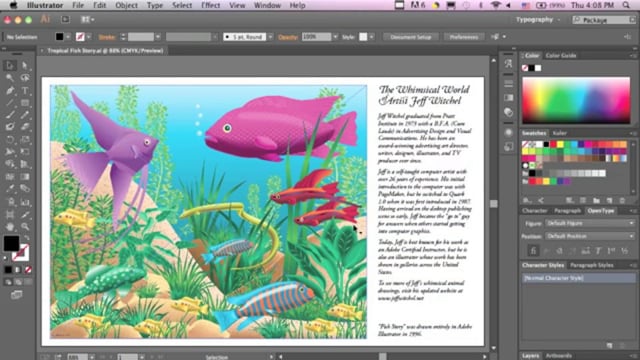Select the Zoom tool

click(x=25, y=227)
